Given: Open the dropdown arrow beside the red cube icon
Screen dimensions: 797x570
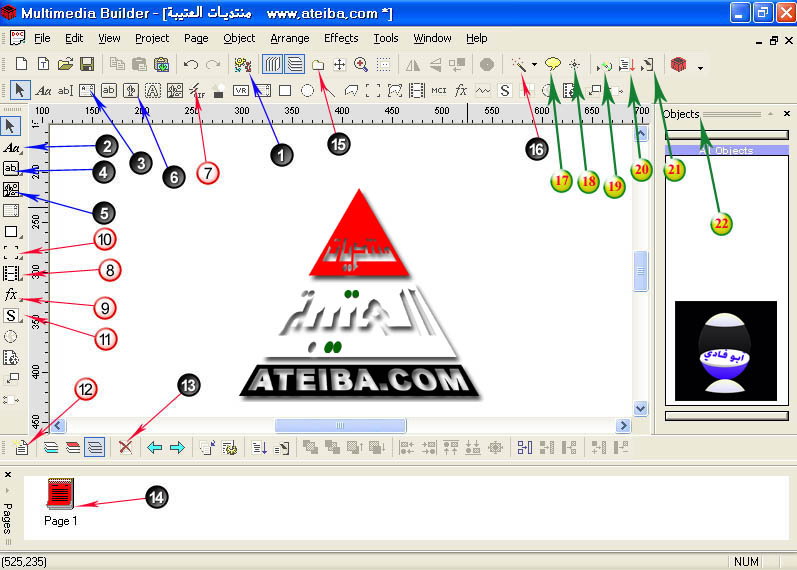Looking at the screenshot, I should pyautogui.click(x=700, y=67).
